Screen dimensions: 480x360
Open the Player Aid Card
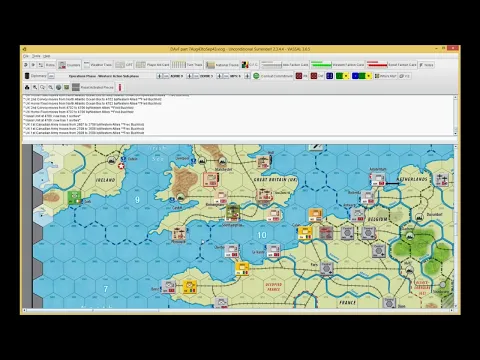click(x=153, y=65)
